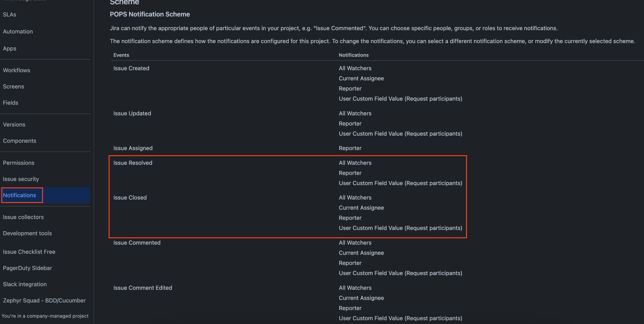Go to the Automation section
Screen dimensions: 644x324
tap(18, 31)
